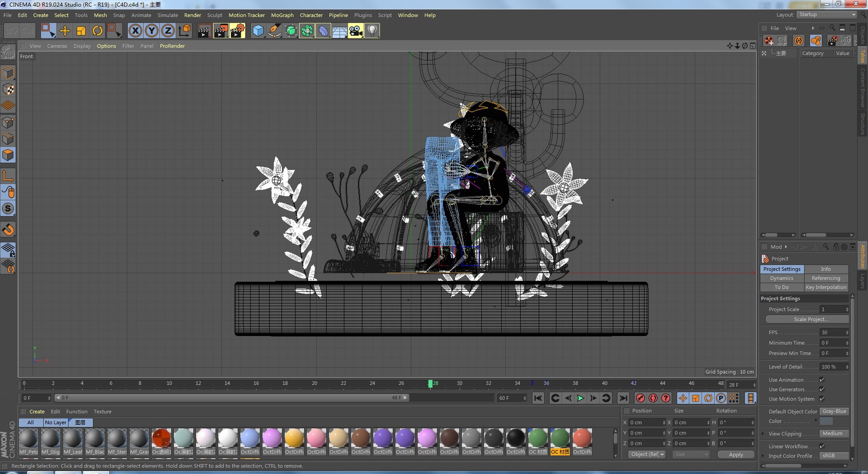Add a Floor environment object
The image size is (868, 474).
tap(340, 31)
